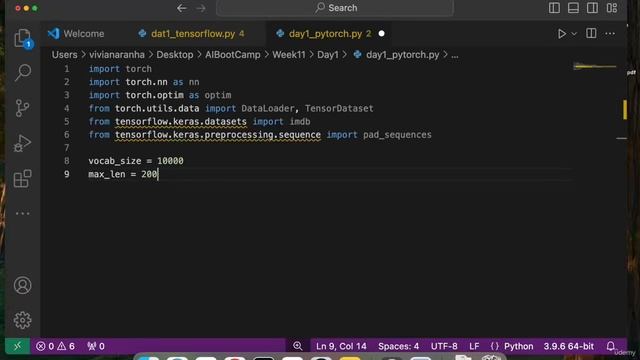The width and height of the screenshot is (640, 360).
Task: Go forward with the navigation arrow
Action: coord(200,8)
